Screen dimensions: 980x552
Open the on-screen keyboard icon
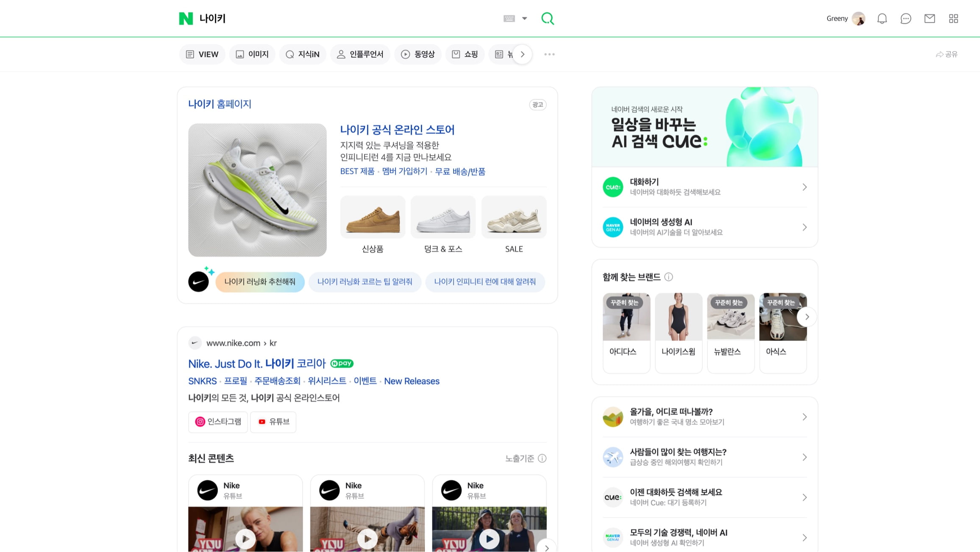click(509, 18)
